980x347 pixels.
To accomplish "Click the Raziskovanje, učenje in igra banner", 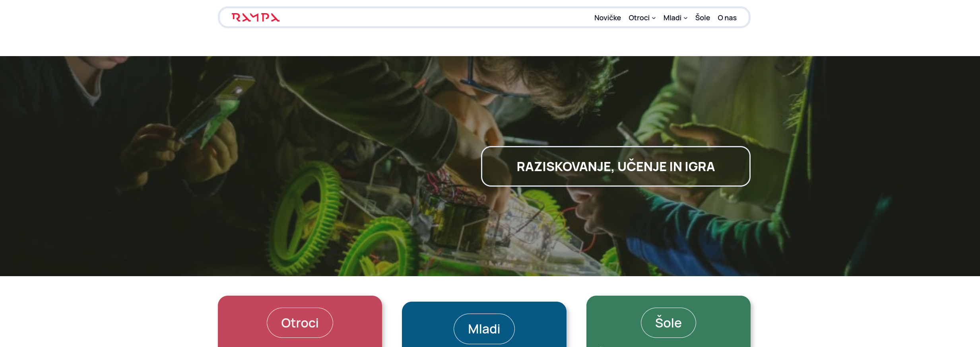I will (x=615, y=166).
